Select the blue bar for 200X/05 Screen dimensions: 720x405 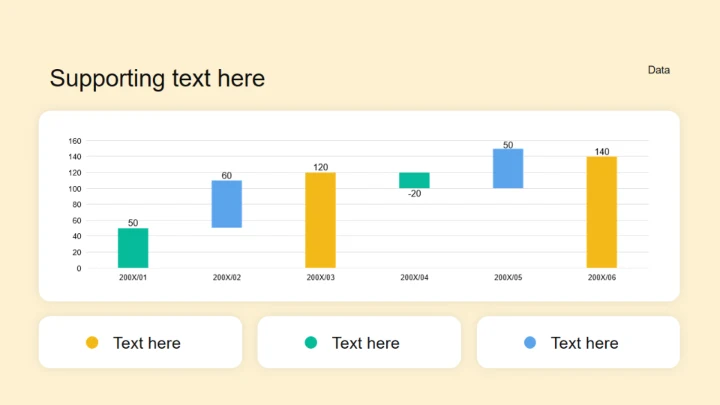(x=508, y=168)
